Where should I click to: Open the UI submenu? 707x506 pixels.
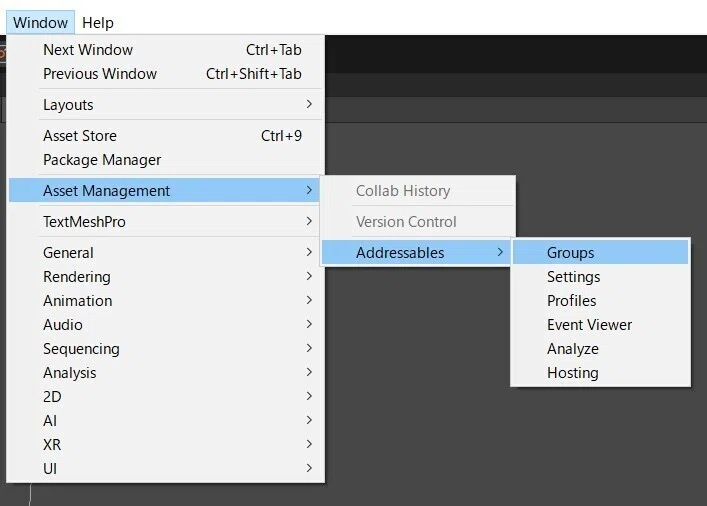(x=165, y=469)
